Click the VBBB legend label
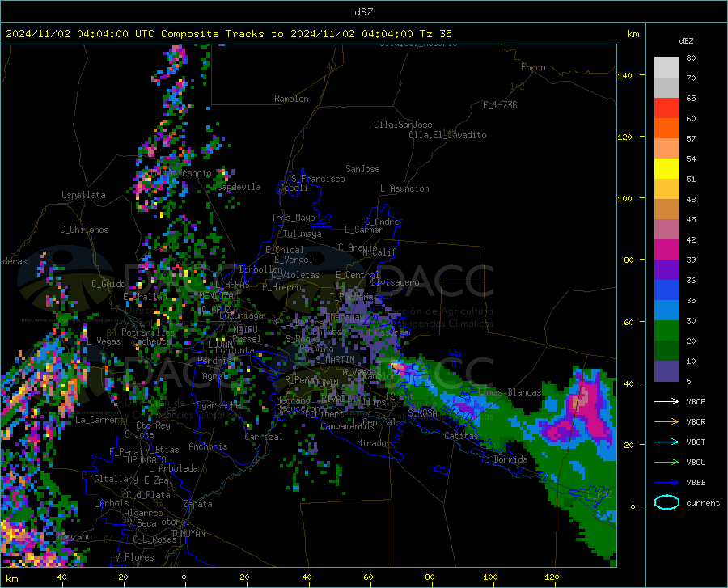The image size is (728, 588). click(x=696, y=483)
